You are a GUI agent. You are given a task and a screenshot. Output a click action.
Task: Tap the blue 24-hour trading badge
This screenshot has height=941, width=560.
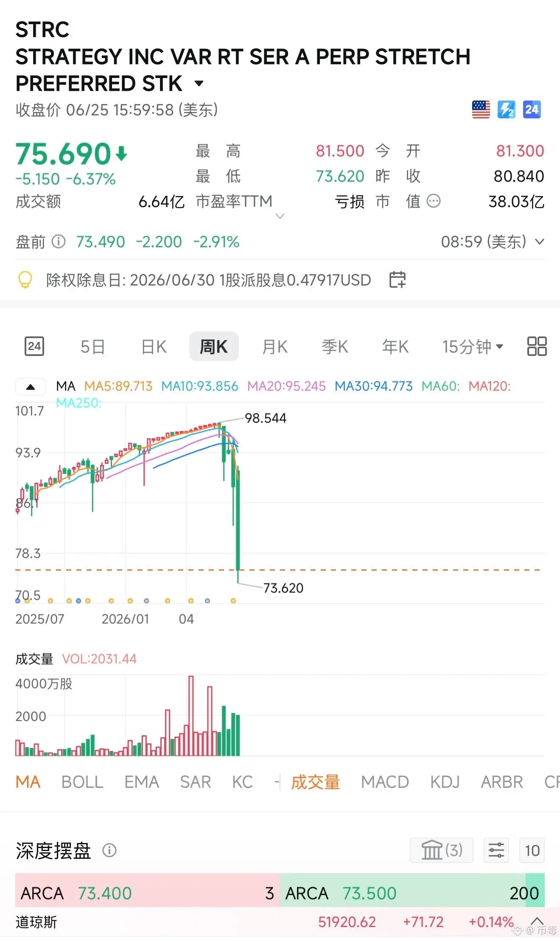pos(532,109)
